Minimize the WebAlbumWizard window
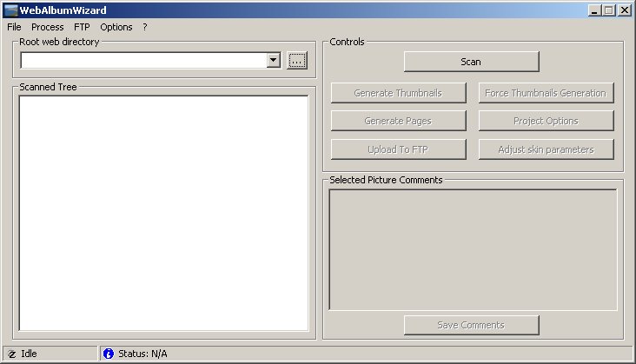Viewport: 636px width, 364px height. [x=594, y=10]
